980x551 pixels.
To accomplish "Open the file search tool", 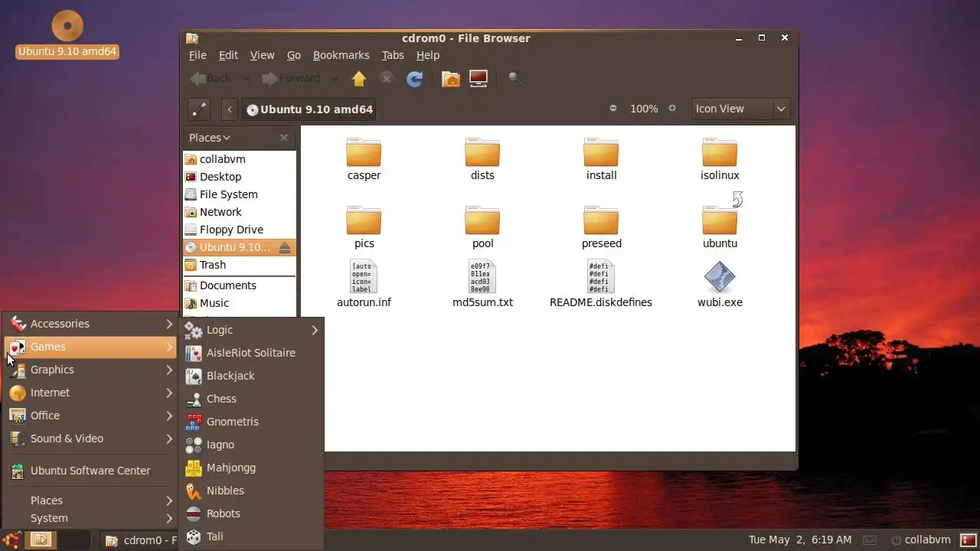I will (x=515, y=78).
